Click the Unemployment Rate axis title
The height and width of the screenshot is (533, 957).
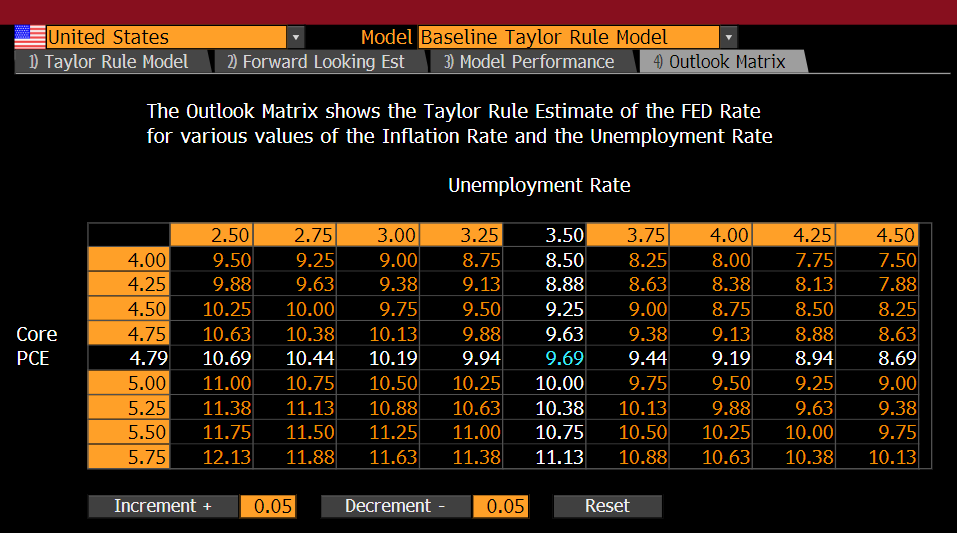[539, 185]
